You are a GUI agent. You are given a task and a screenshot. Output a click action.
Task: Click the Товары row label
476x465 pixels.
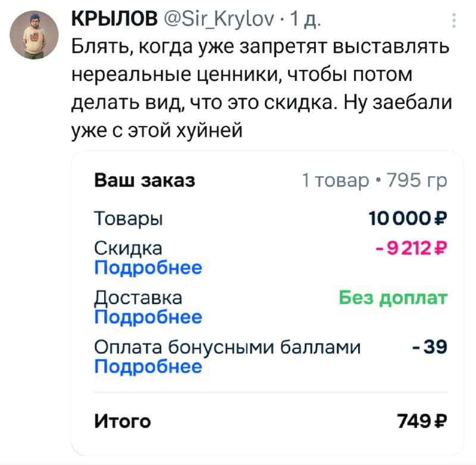129,219
